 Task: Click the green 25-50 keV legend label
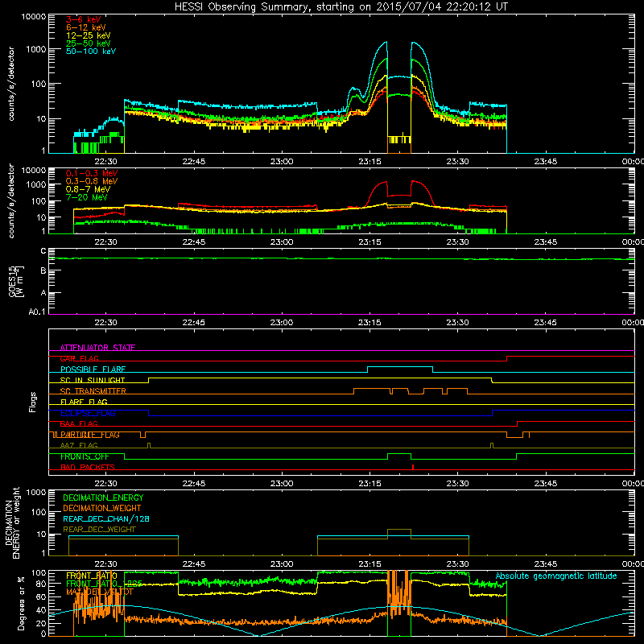click(x=89, y=43)
